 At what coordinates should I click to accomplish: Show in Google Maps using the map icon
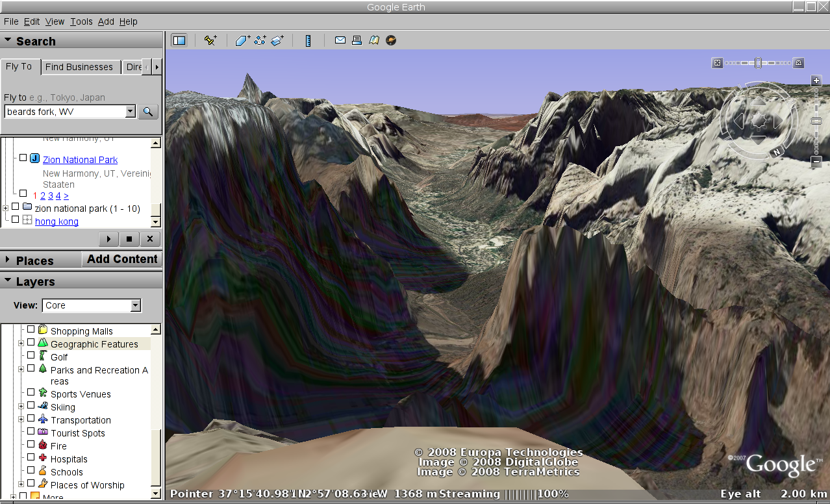click(x=373, y=40)
